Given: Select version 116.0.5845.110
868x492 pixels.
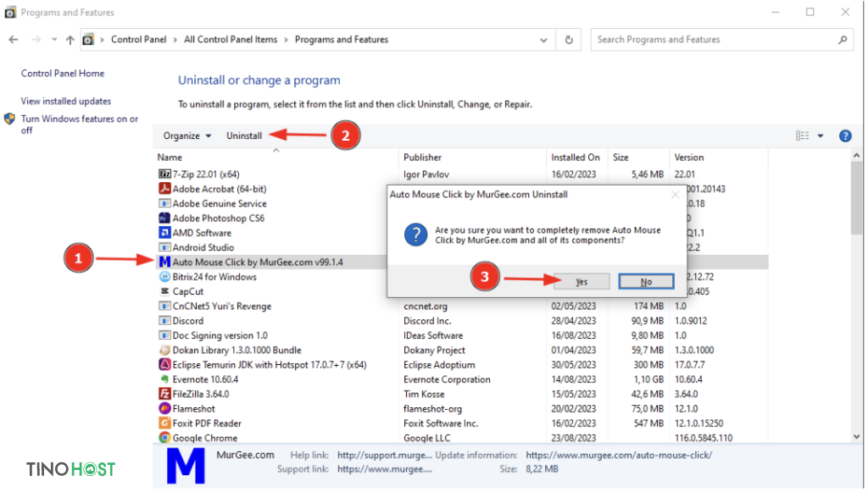Looking at the screenshot, I should [x=703, y=438].
